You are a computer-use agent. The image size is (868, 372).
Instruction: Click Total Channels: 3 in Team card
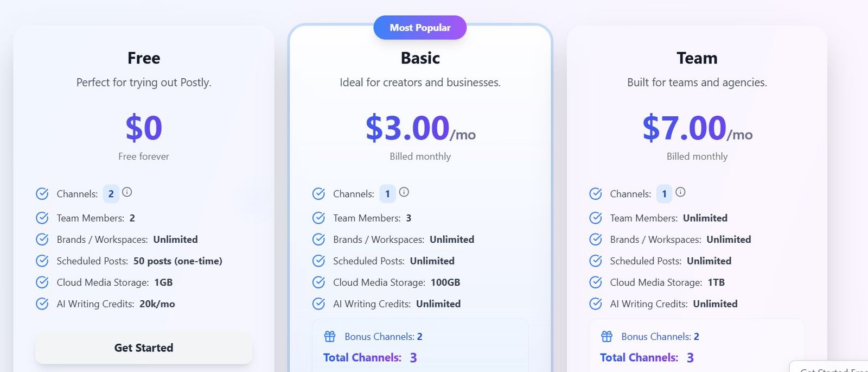(x=647, y=357)
